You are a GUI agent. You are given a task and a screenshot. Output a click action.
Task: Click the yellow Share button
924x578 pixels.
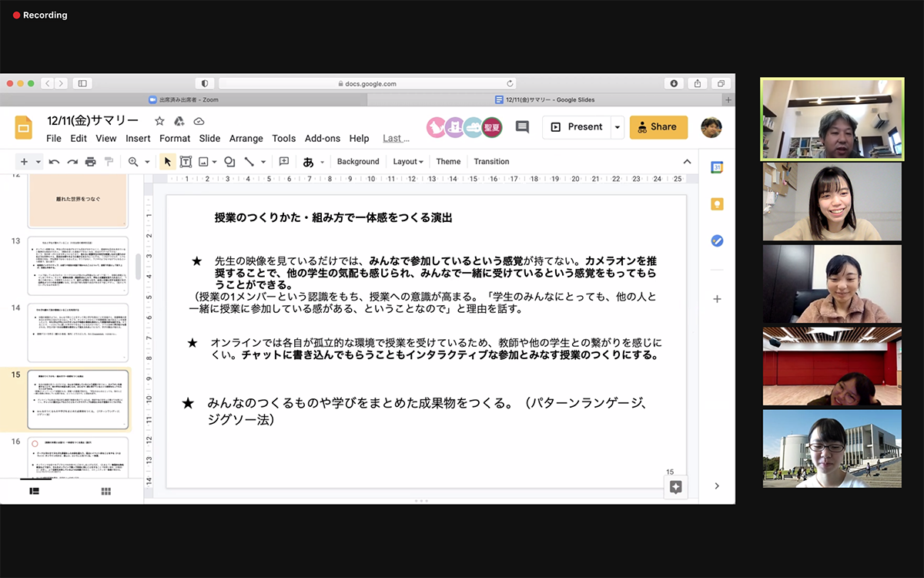coord(658,127)
